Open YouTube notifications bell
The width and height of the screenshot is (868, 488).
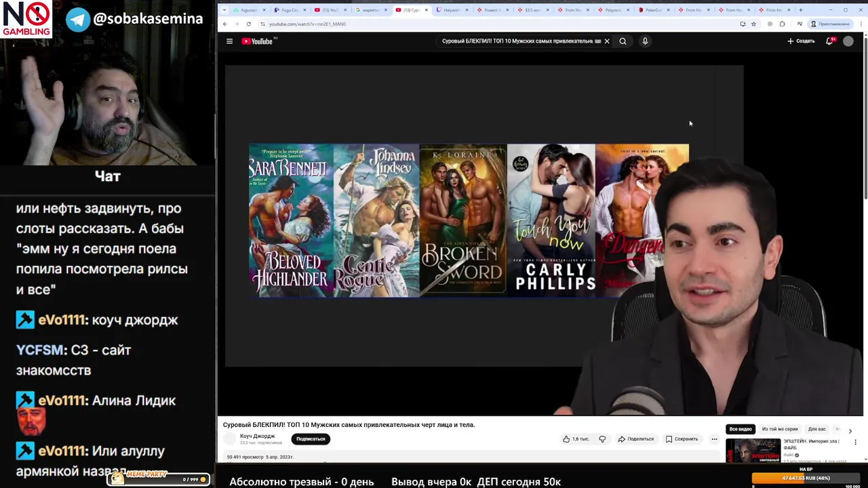pyautogui.click(x=829, y=41)
